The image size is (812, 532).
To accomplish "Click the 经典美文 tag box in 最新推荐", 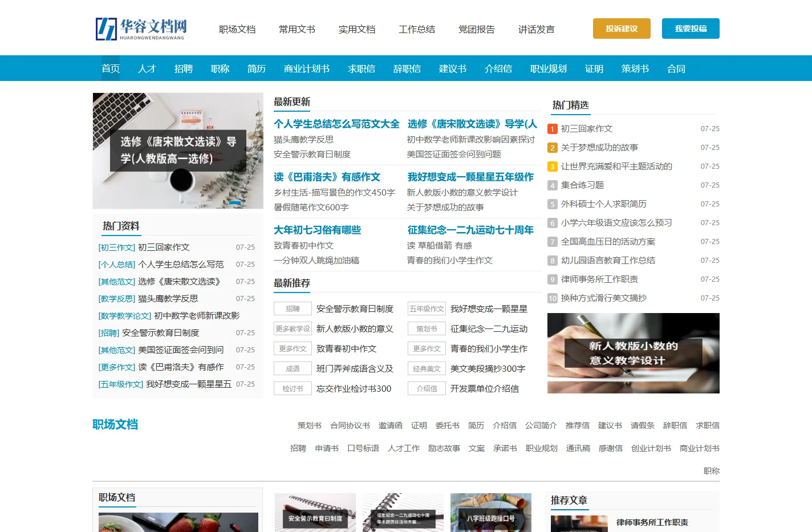I will 427,368.
